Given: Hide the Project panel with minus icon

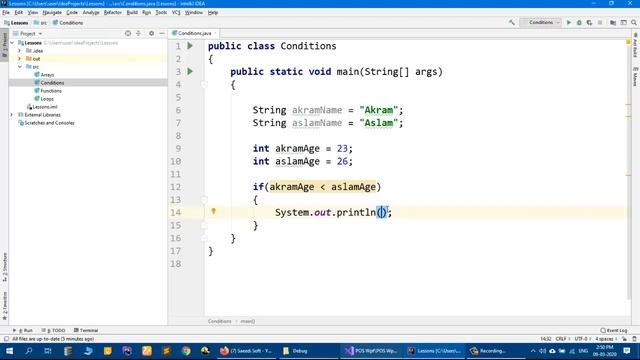Looking at the screenshot, I should tap(162, 33).
